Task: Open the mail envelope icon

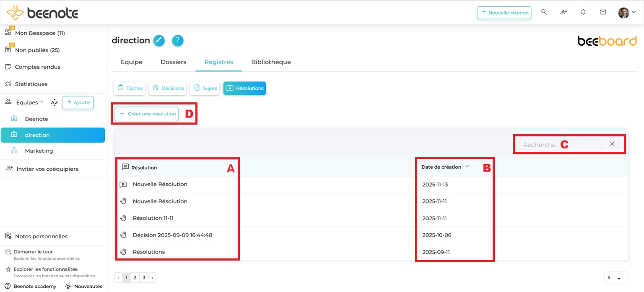Action: (x=603, y=12)
